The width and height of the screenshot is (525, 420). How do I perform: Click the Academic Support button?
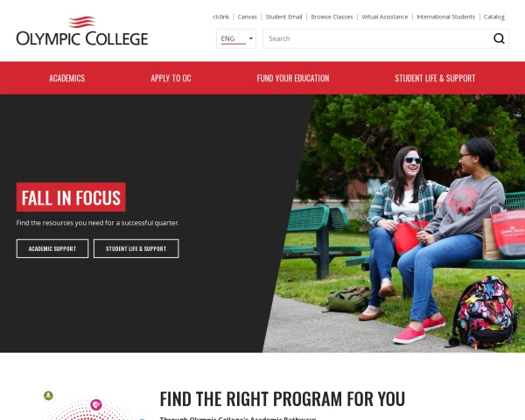pos(52,248)
